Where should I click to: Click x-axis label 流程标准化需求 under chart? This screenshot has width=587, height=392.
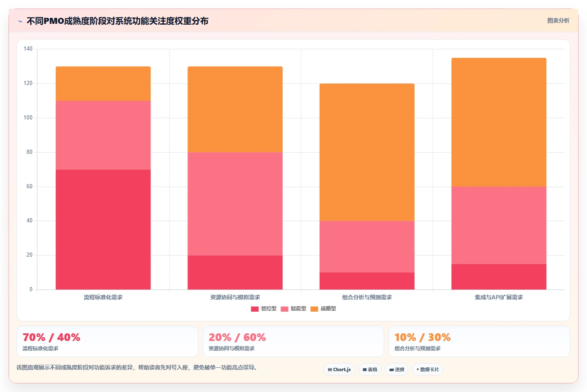coord(103,297)
